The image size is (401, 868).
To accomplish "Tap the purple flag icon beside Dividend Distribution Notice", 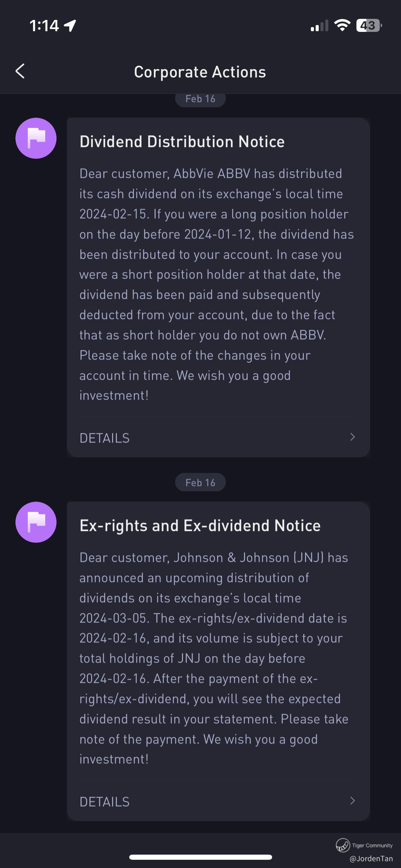I will click(x=36, y=138).
